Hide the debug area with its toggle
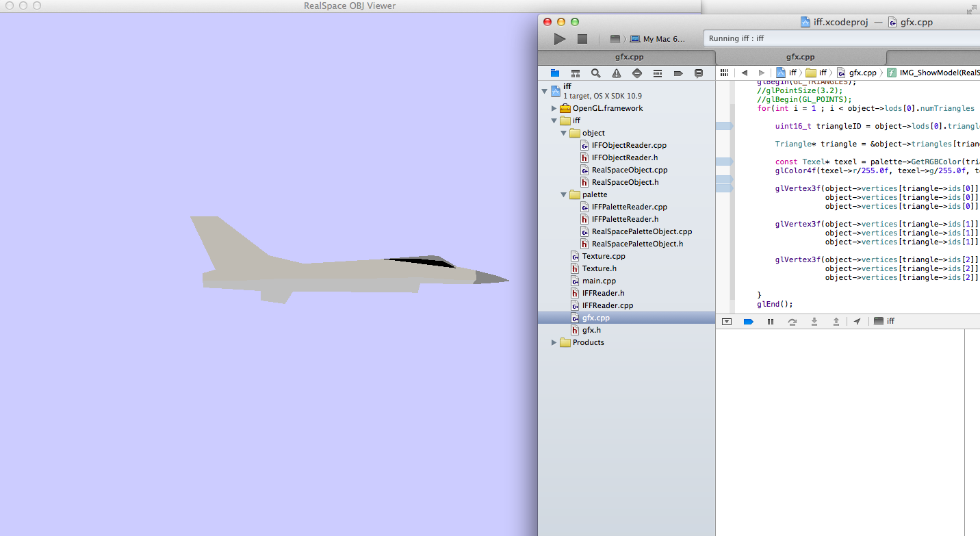 (x=726, y=321)
